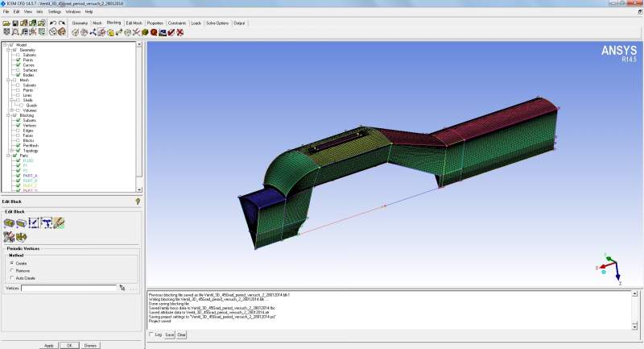Select the Move Vertex icon in Blocking tab
This screenshot has width=644, height=349.
pyautogui.click(x=118, y=32)
